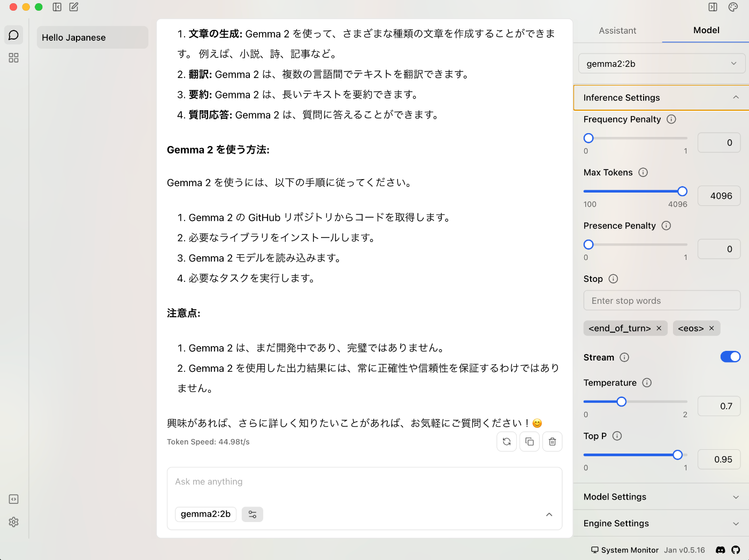Click the Jan v0.5.16 version text
749x560 pixels.
pos(684,550)
